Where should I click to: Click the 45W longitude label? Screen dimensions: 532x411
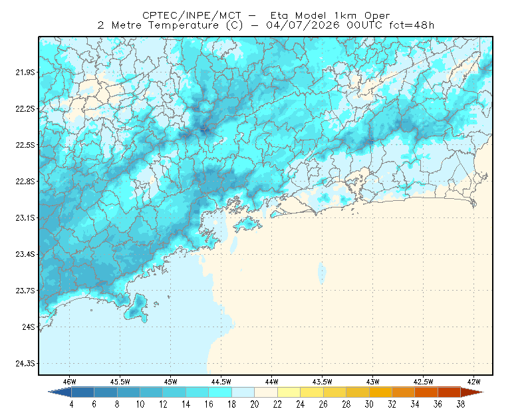[171, 382]
